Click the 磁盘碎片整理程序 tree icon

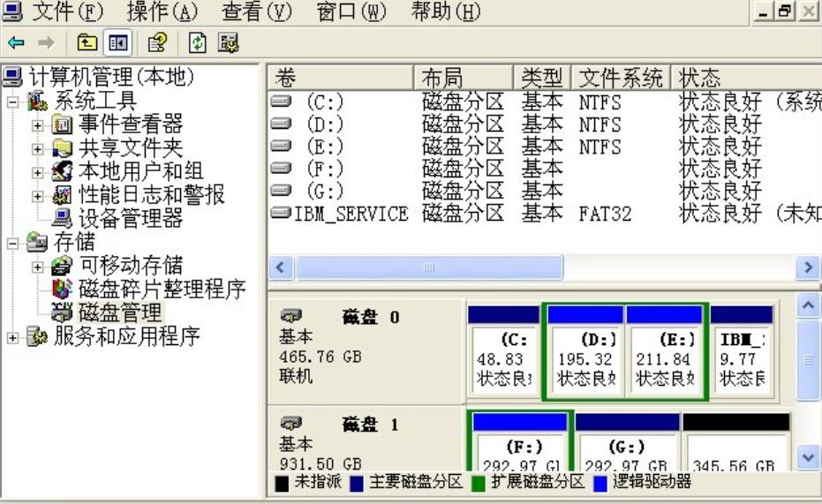point(63,289)
